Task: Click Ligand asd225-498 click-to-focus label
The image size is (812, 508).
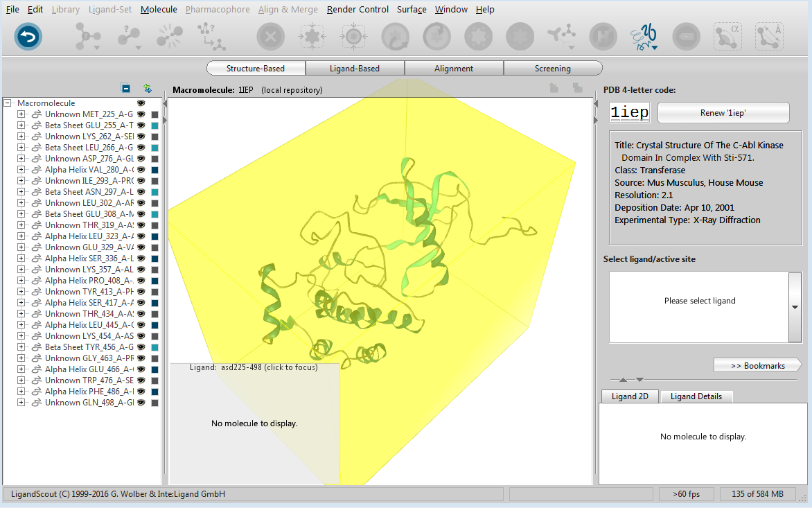Action: tap(254, 367)
